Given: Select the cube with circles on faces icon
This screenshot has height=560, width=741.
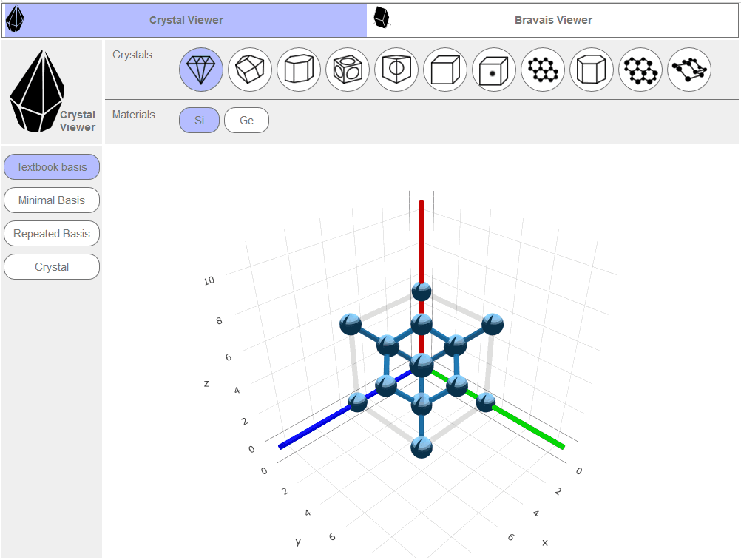Looking at the screenshot, I should click(x=348, y=70).
